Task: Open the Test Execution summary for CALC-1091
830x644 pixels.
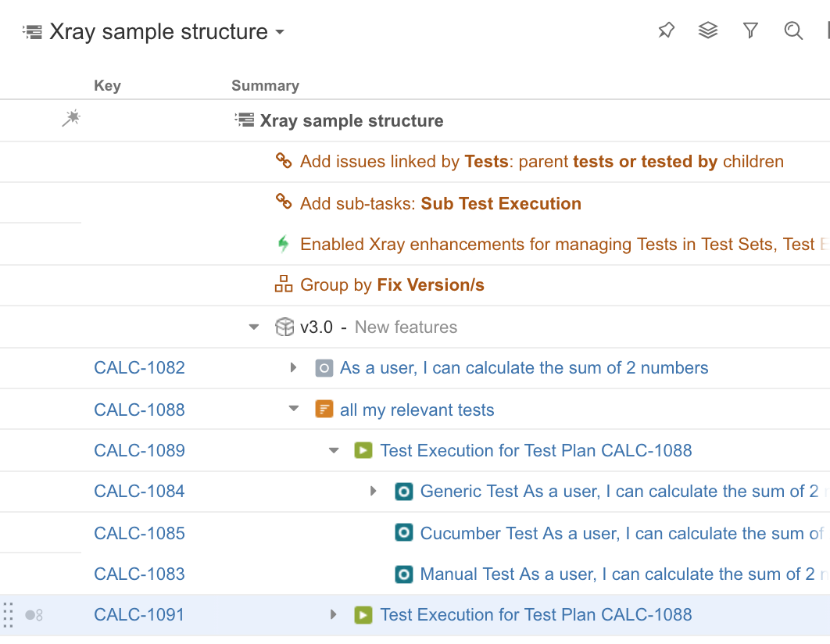Action: coord(535,614)
